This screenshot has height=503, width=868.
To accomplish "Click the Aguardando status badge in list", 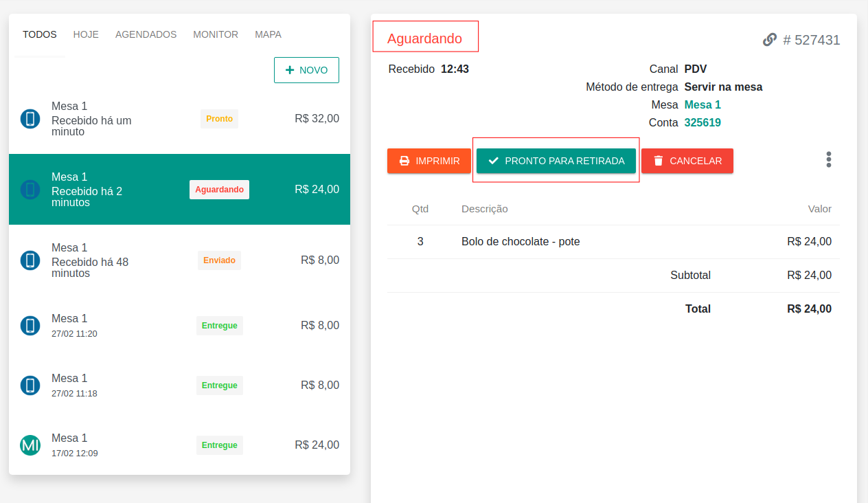I will coord(219,190).
